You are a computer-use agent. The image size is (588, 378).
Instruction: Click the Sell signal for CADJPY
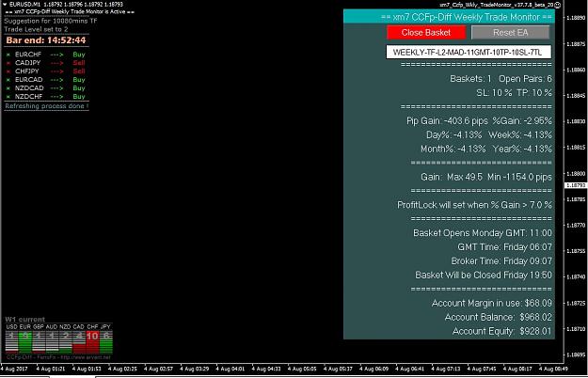point(79,63)
